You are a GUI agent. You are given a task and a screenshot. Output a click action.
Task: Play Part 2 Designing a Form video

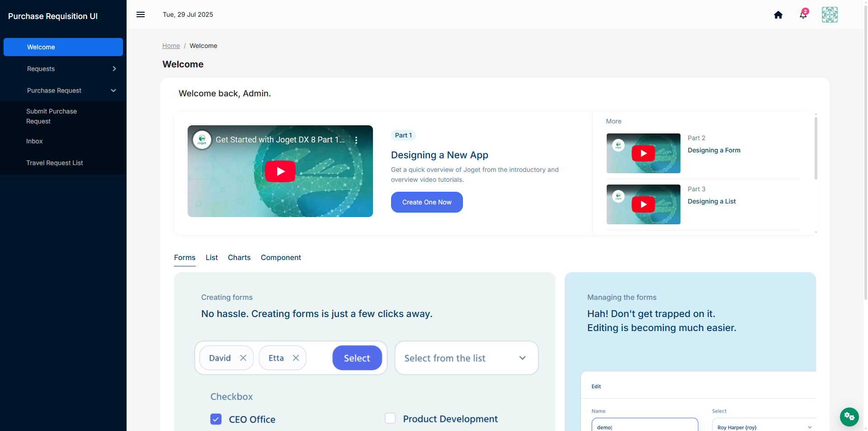click(643, 153)
